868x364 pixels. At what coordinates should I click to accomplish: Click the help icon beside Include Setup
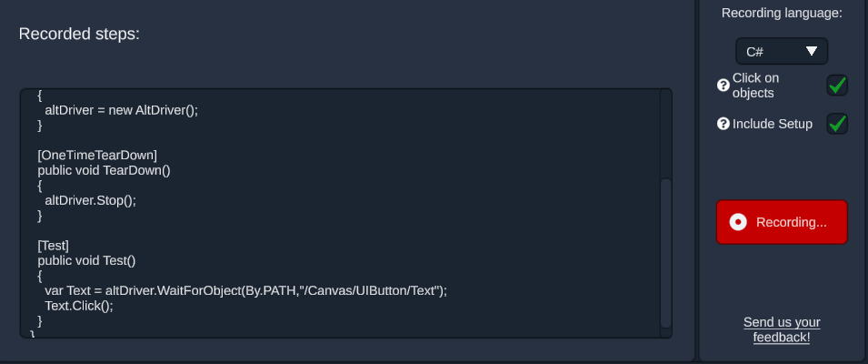click(x=723, y=124)
